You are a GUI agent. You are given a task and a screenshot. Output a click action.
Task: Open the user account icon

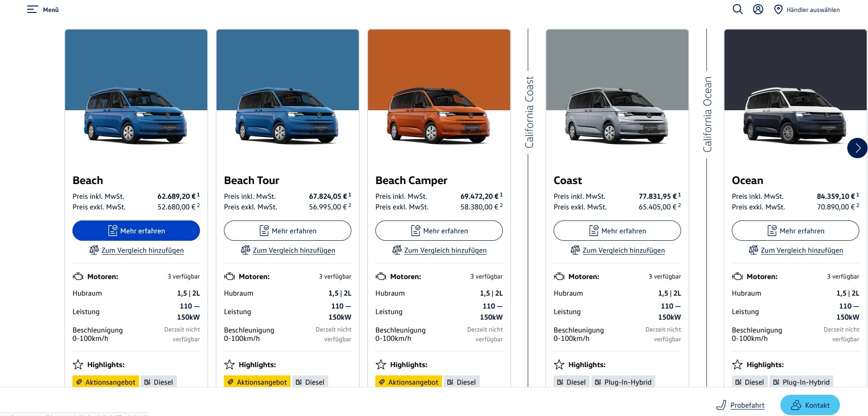[x=758, y=10]
